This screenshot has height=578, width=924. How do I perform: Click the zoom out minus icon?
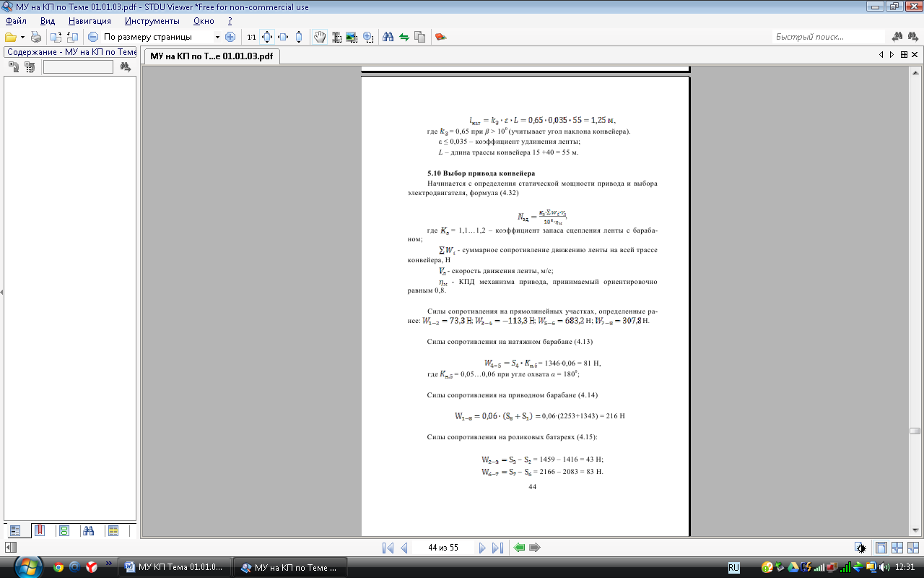pyautogui.click(x=93, y=37)
